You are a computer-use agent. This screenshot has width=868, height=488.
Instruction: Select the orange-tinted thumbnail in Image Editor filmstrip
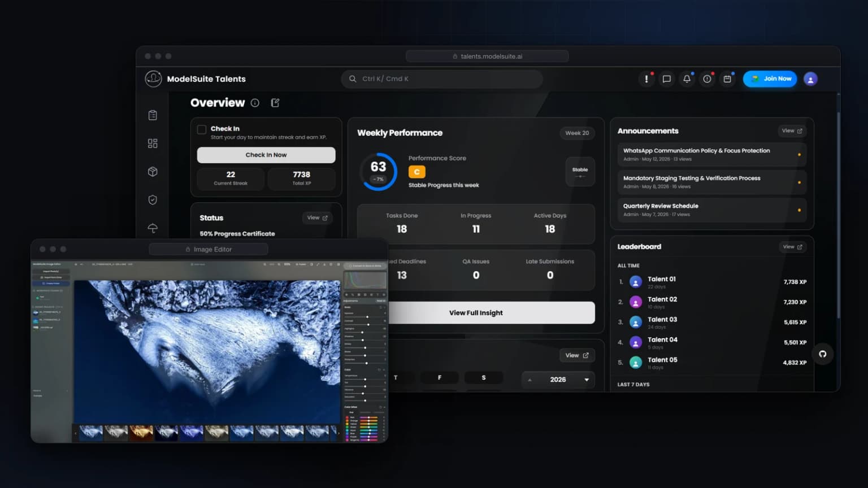click(x=141, y=432)
